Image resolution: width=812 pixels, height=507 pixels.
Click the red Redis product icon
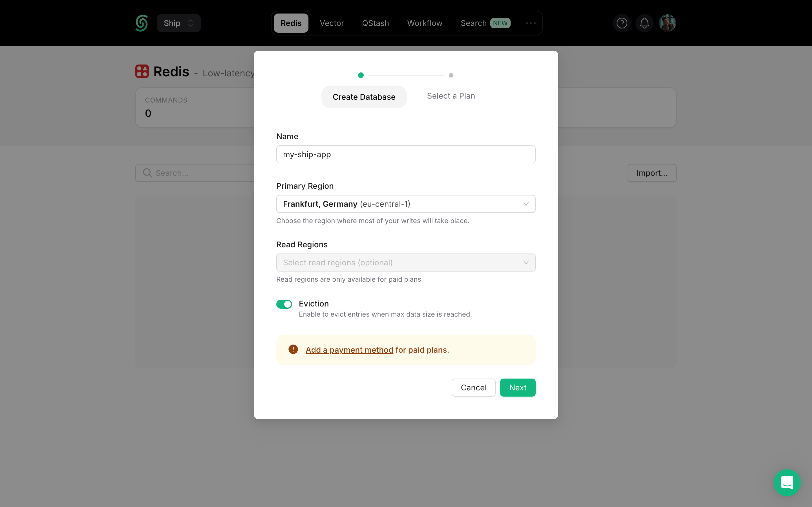click(x=142, y=71)
